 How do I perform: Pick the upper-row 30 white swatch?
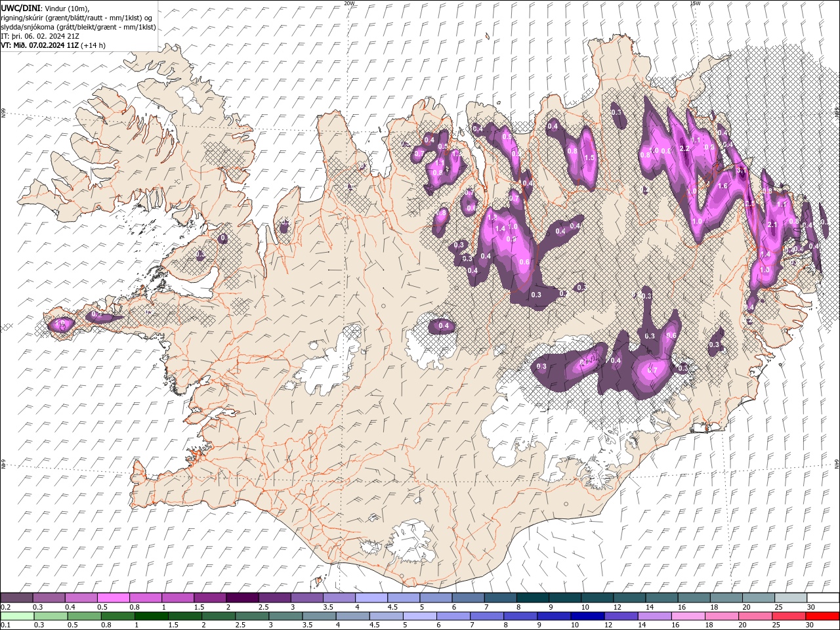coord(823,598)
